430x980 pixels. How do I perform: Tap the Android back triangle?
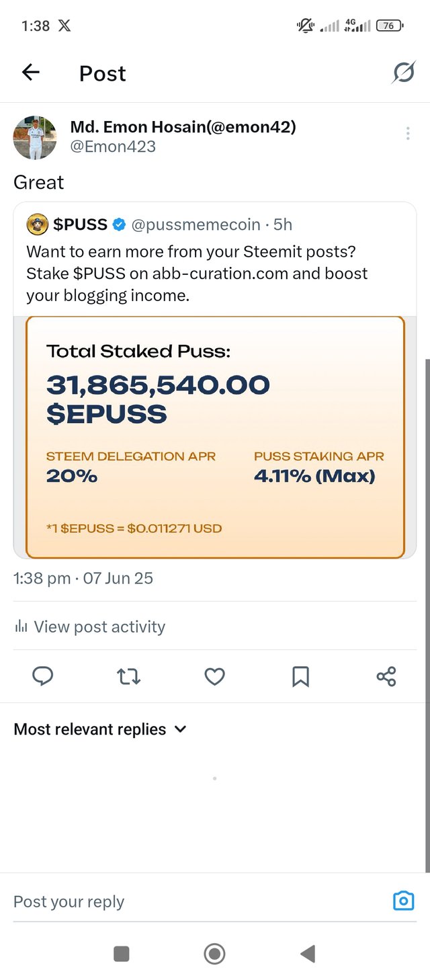tap(308, 953)
